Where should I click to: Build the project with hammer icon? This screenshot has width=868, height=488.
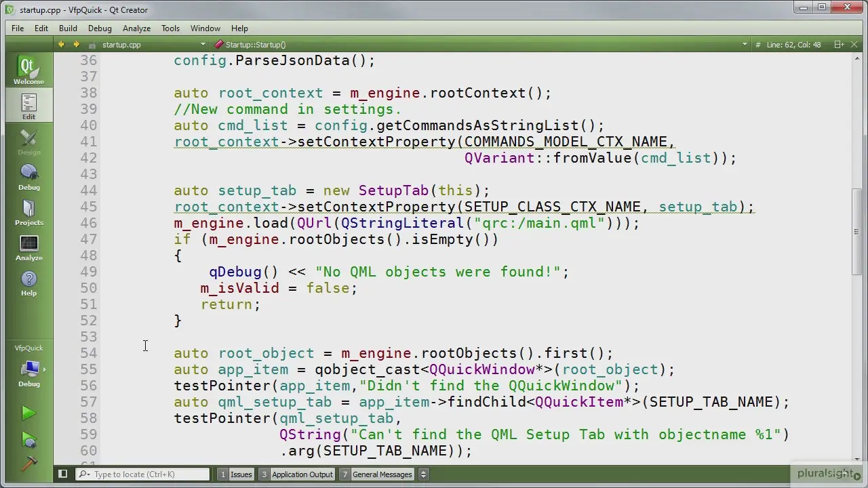coord(28,464)
